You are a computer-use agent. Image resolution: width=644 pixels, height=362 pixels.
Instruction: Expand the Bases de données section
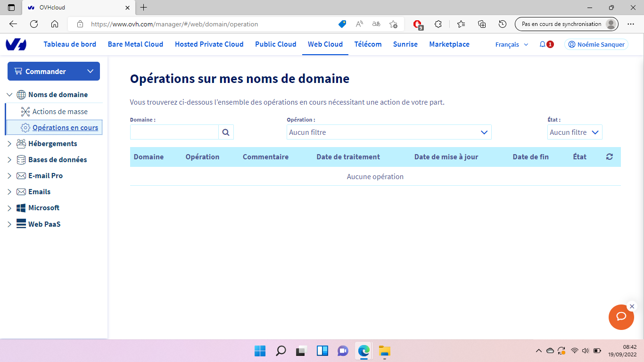[x=9, y=160]
